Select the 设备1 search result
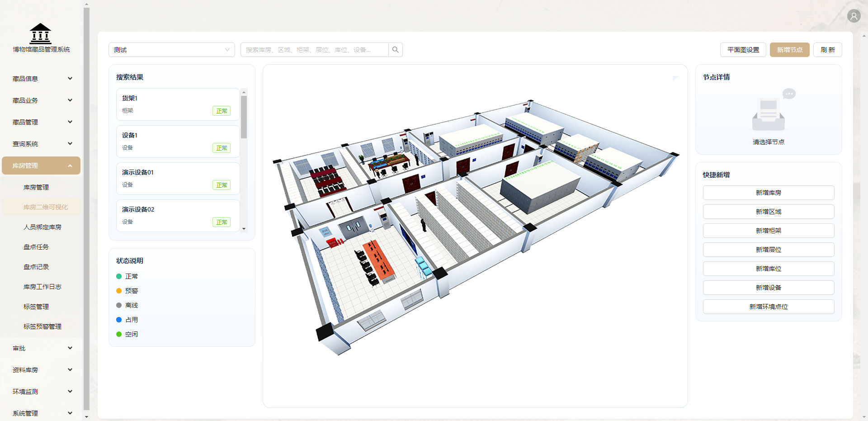868x421 pixels. pyautogui.click(x=178, y=142)
